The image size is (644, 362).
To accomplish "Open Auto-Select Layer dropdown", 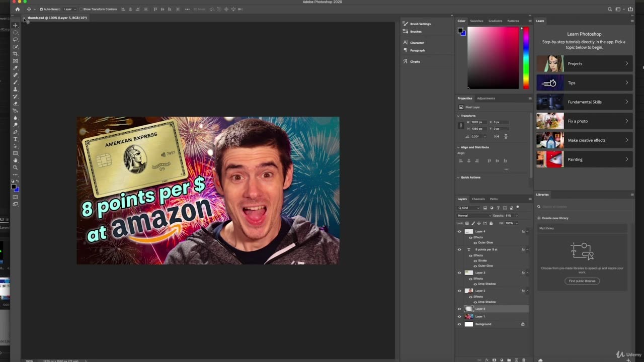I will (69, 9).
